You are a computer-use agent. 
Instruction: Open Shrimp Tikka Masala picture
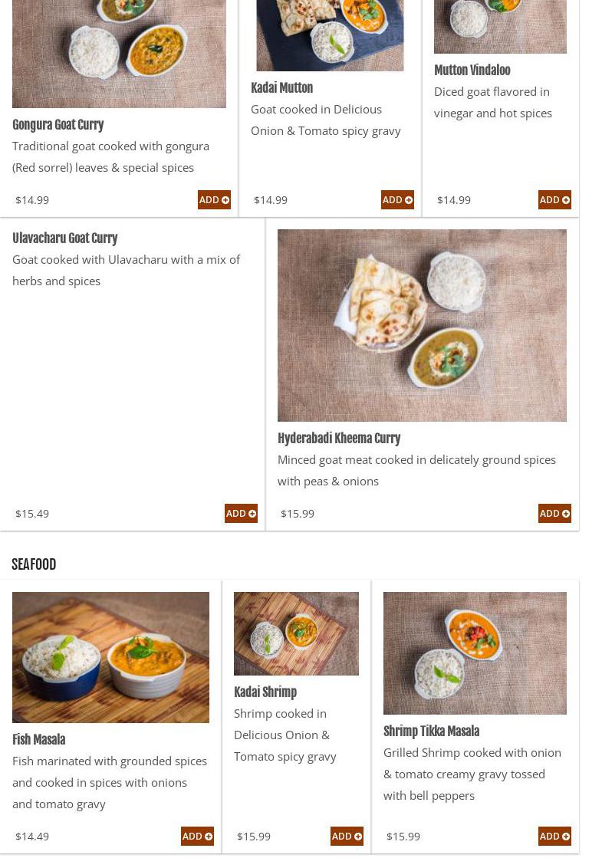pyautogui.click(x=475, y=653)
